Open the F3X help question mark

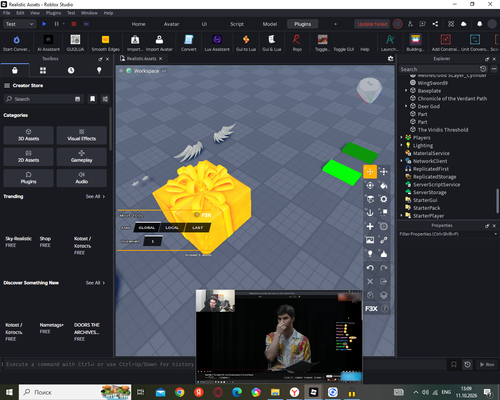click(x=385, y=309)
